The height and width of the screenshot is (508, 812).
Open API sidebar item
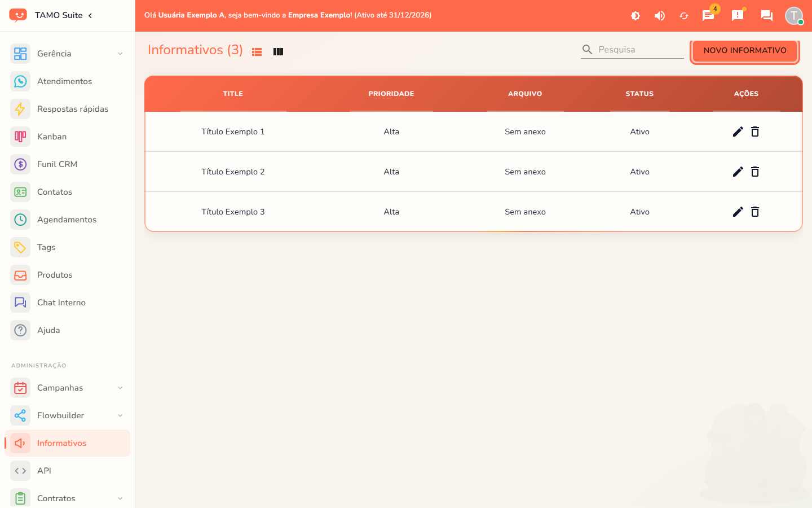(67, 471)
